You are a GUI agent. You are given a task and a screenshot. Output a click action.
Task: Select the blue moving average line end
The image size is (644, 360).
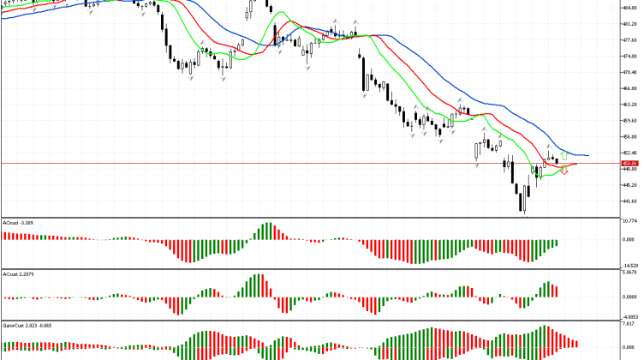click(587, 155)
